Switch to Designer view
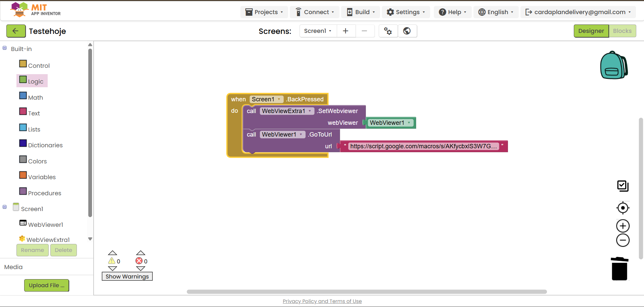Viewport: 644px width, 307px height. click(x=591, y=31)
